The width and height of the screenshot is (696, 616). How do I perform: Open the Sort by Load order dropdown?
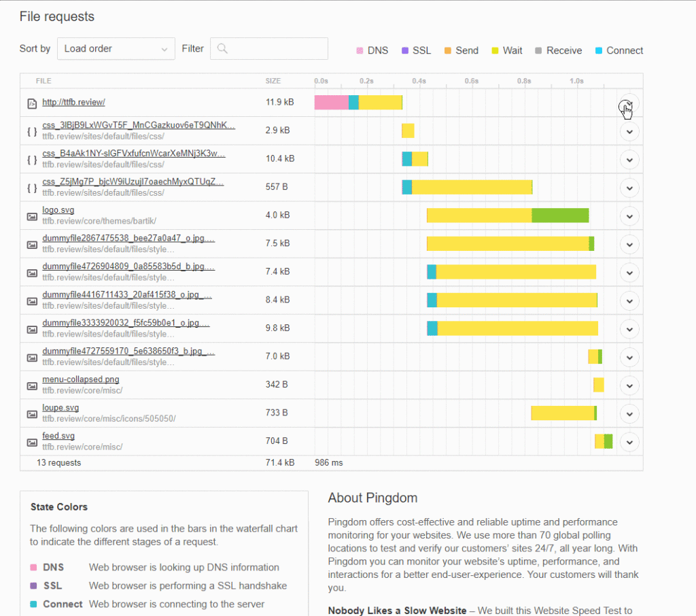tap(116, 49)
